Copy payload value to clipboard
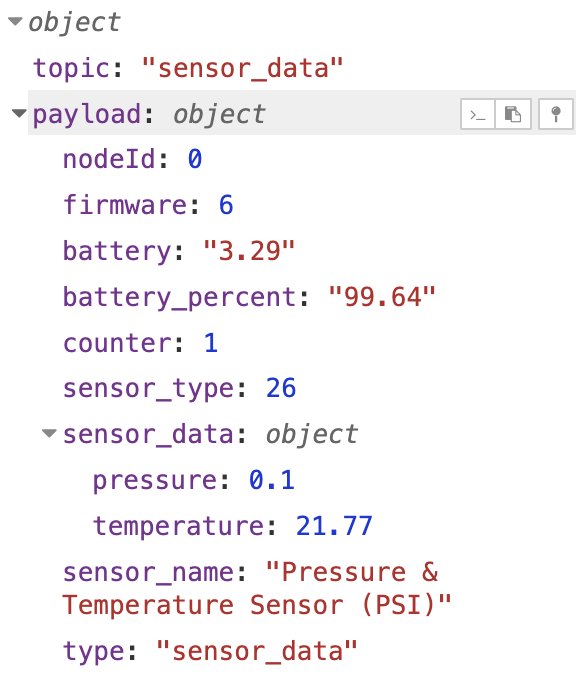This screenshot has width=580, height=674. 513,114
